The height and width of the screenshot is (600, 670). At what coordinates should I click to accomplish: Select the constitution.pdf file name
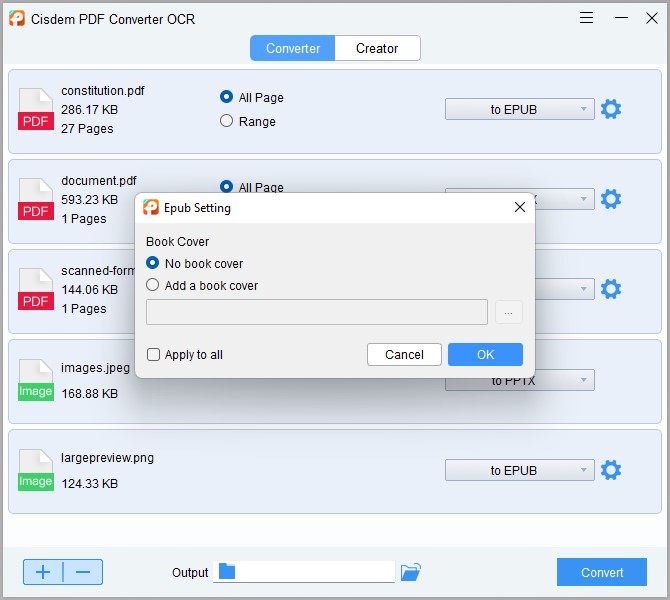coord(103,91)
